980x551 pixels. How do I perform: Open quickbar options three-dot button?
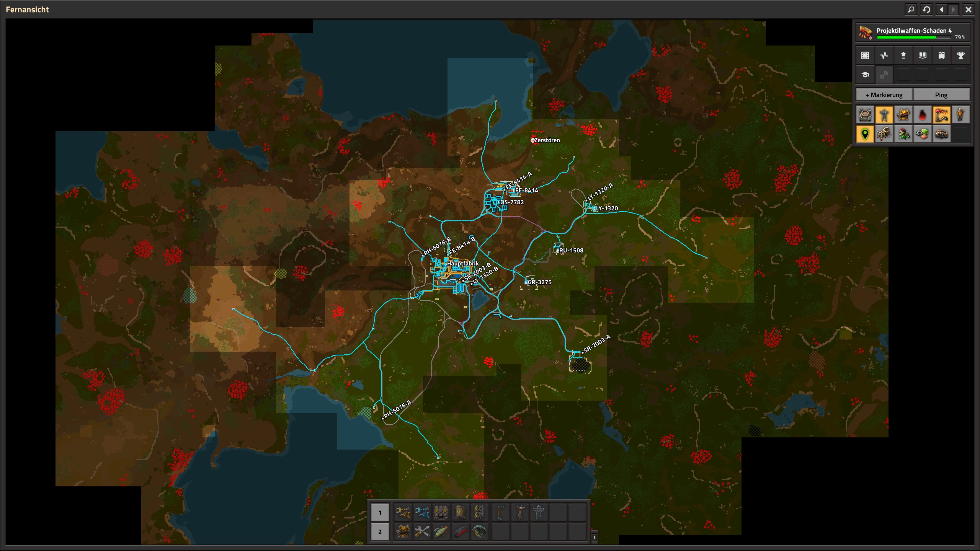[594, 537]
